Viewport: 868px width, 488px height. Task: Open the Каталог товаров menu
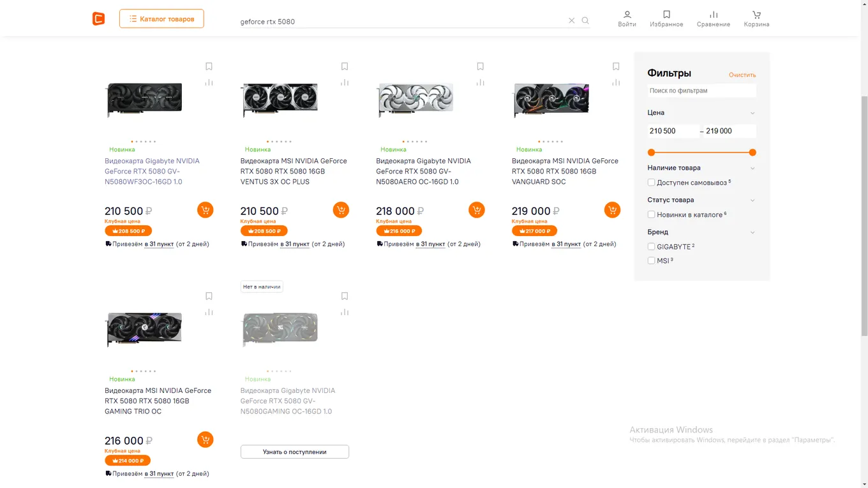tap(161, 18)
